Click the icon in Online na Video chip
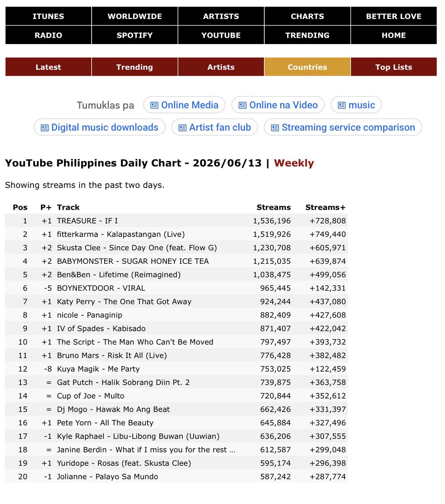 [242, 105]
